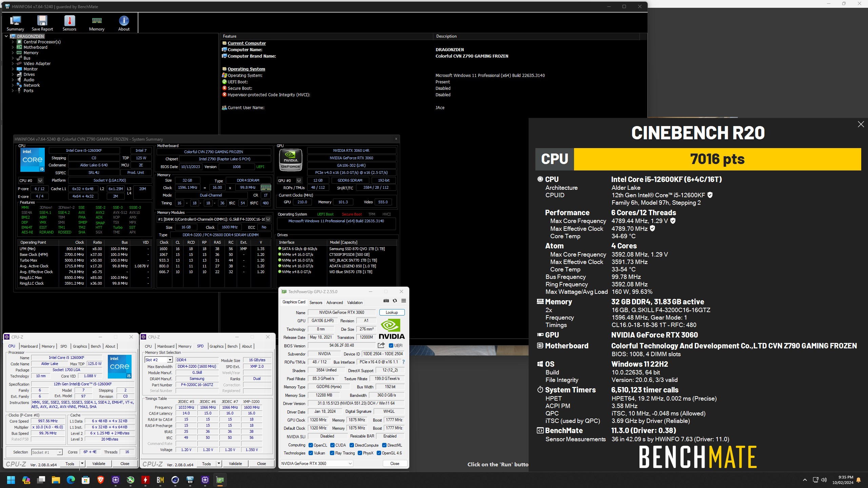Toggle the Ray Tracing checkbox in GPU-Z
The width and height of the screenshot is (868, 488).
(x=332, y=453)
